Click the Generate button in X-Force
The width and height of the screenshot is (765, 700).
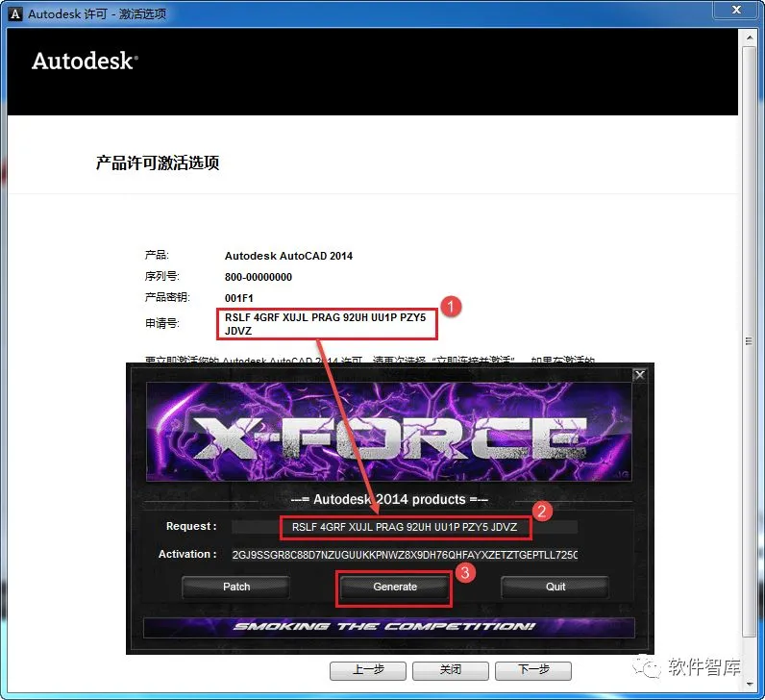(x=394, y=587)
